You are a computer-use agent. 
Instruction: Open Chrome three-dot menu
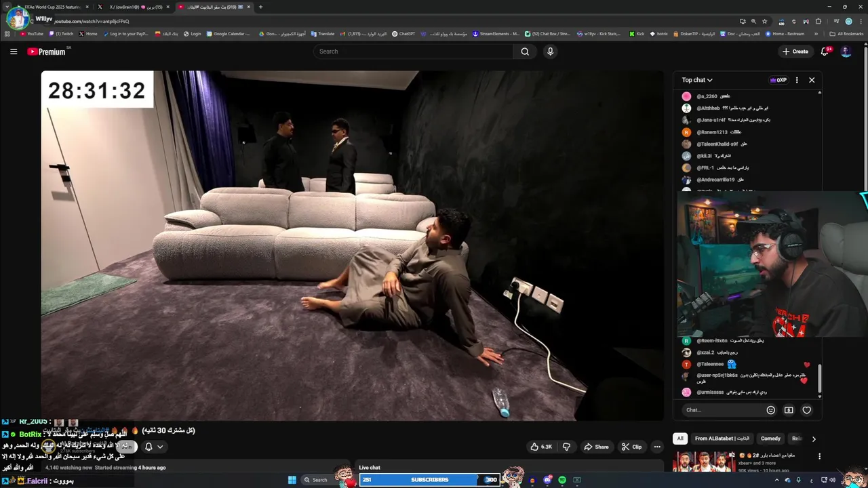(x=861, y=21)
